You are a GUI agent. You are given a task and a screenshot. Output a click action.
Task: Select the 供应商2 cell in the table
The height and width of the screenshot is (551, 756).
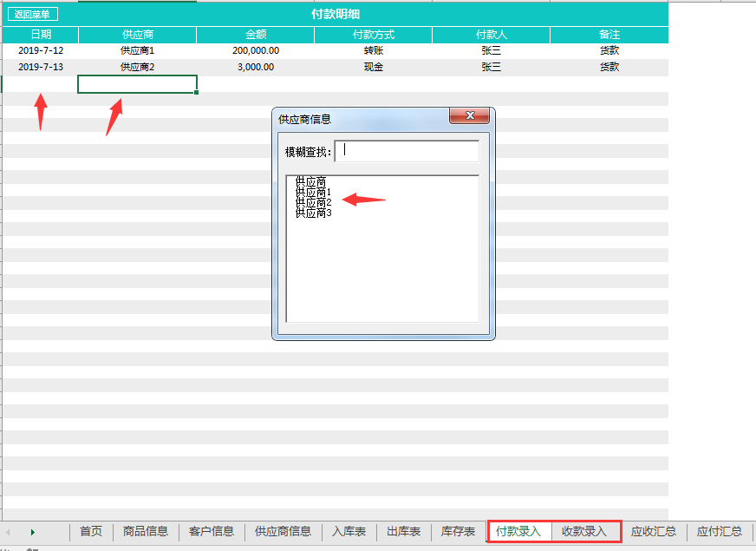point(137,67)
